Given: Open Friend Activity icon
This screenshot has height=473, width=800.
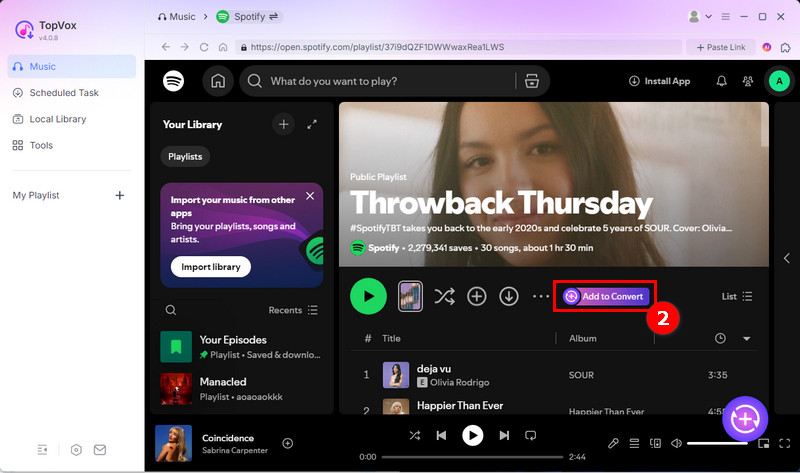Looking at the screenshot, I should [x=748, y=81].
